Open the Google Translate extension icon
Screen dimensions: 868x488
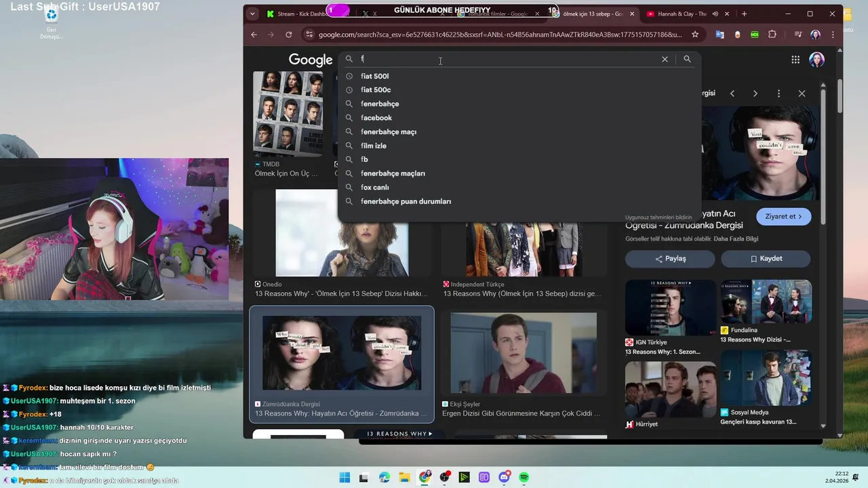[x=720, y=35]
